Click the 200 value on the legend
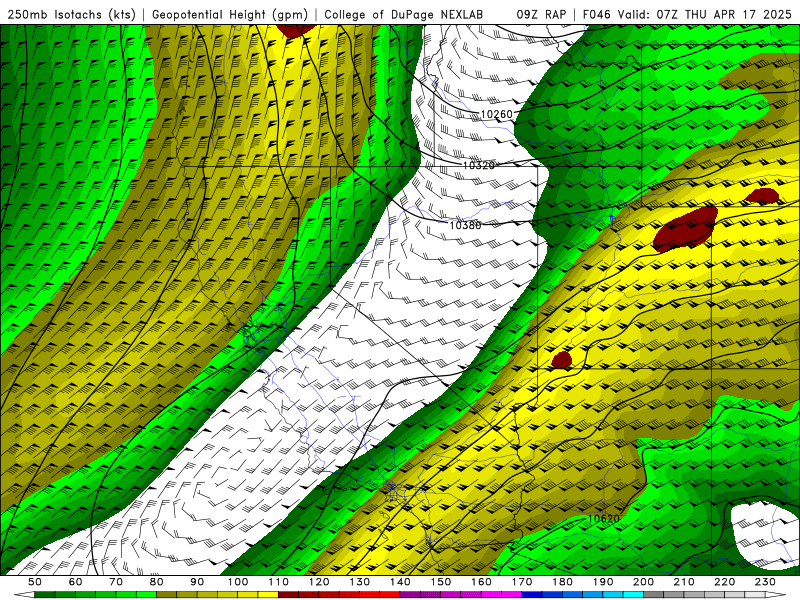 (x=644, y=582)
